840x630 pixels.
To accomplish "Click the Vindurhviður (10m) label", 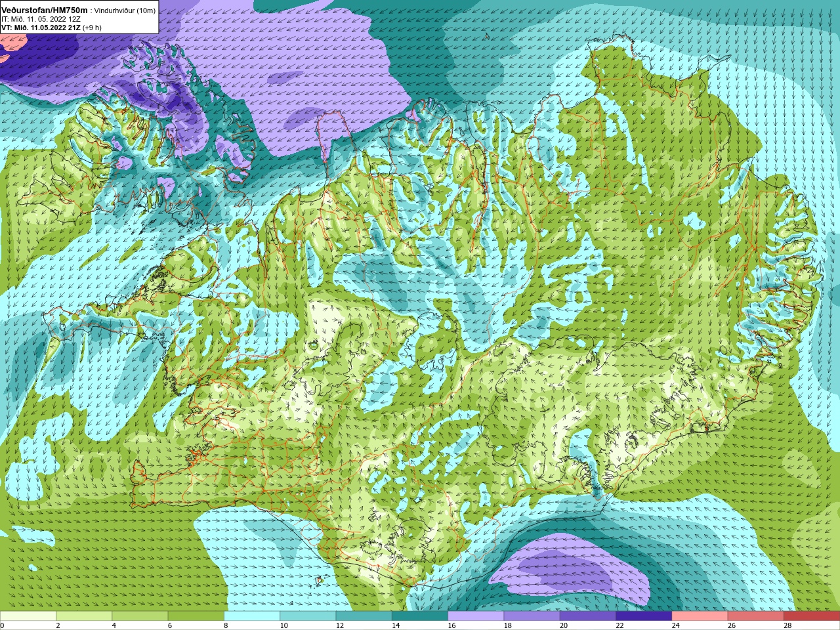I will tap(125, 10).
